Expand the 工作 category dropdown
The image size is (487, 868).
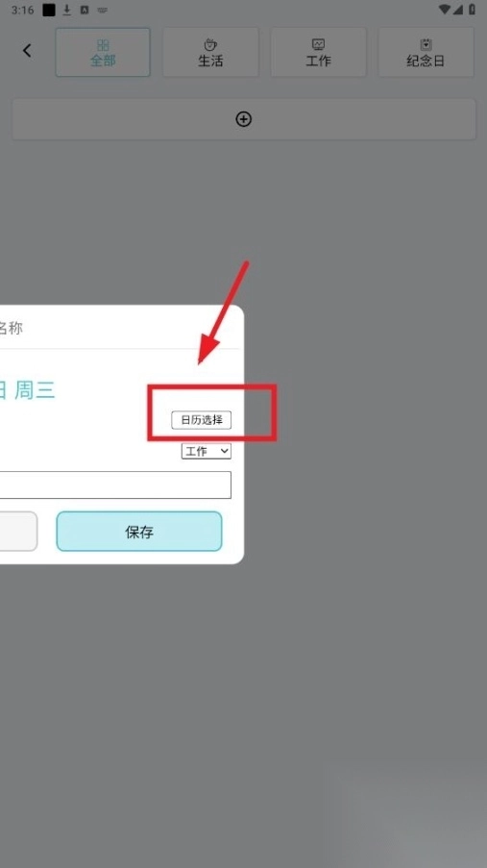pos(207,451)
